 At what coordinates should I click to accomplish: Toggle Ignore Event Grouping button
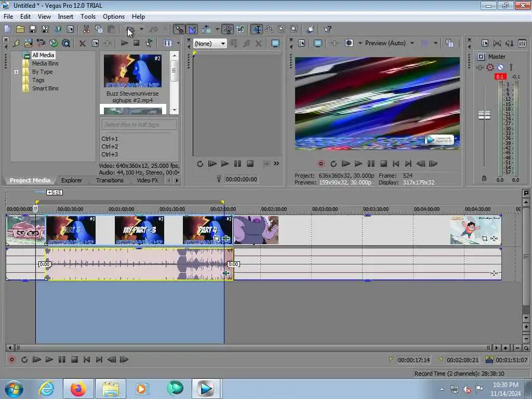(241, 30)
